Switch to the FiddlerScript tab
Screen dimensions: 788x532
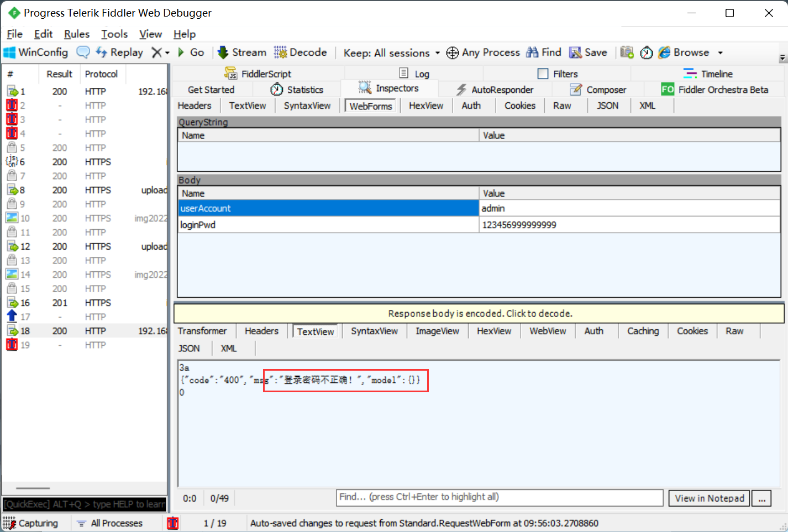point(258,73)
